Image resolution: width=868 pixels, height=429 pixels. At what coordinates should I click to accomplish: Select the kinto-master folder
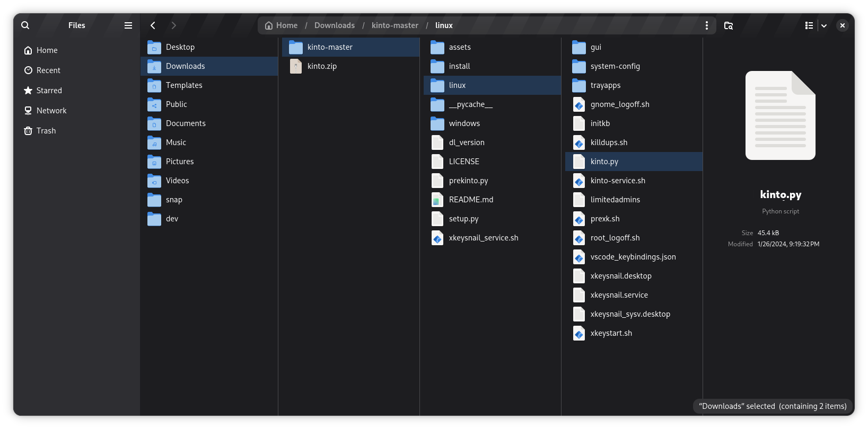click(x=351, y=47)
